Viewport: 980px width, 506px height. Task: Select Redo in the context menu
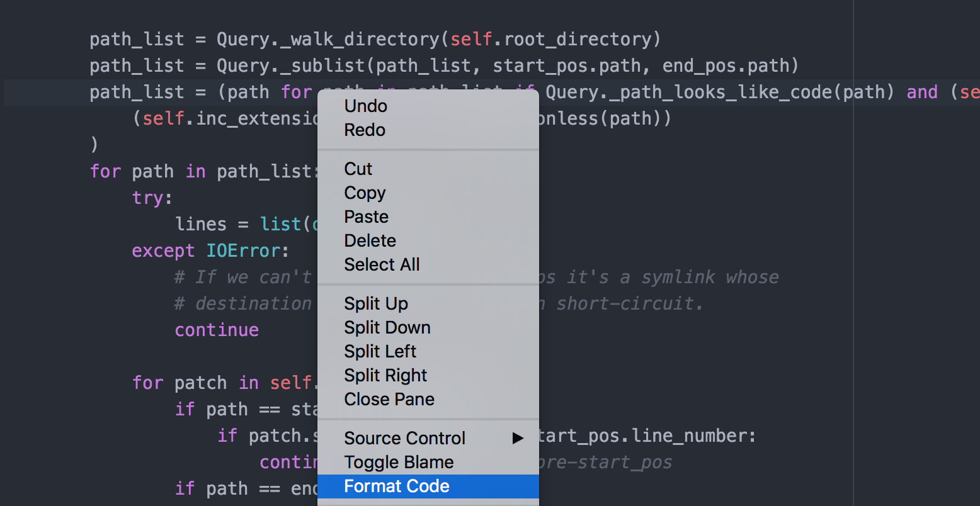(428, 130)
